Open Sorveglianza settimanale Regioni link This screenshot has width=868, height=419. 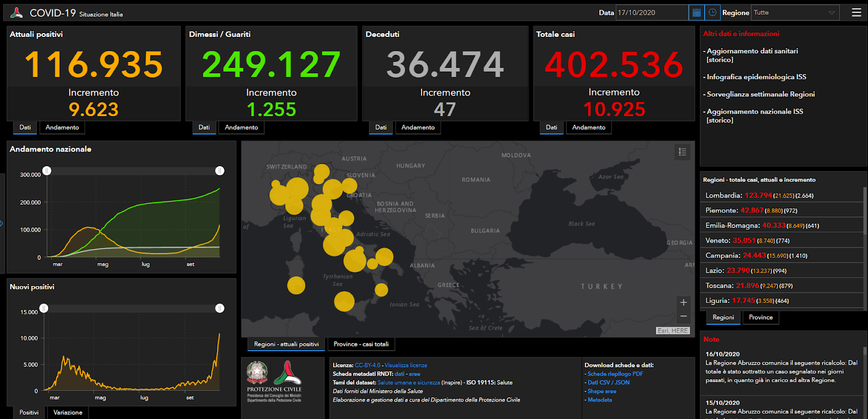pos(761,94)
